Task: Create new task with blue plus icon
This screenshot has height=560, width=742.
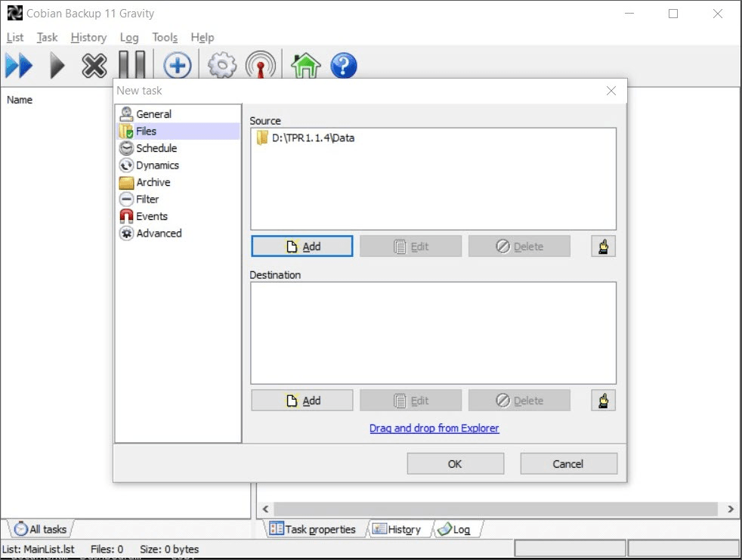Action: pos(178,65)
